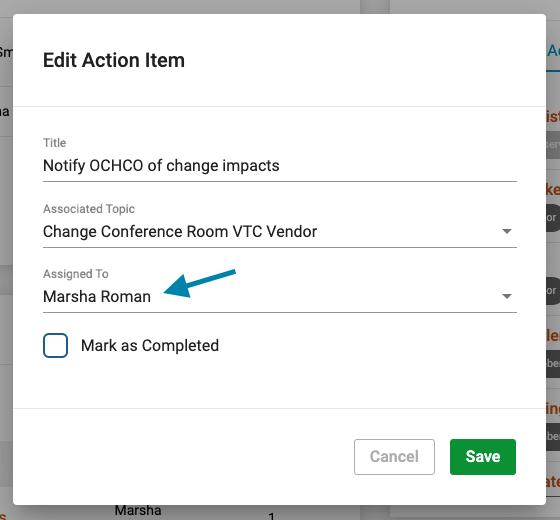Click the Assigned To label
560x520 pixels.
tap(76, 274)
